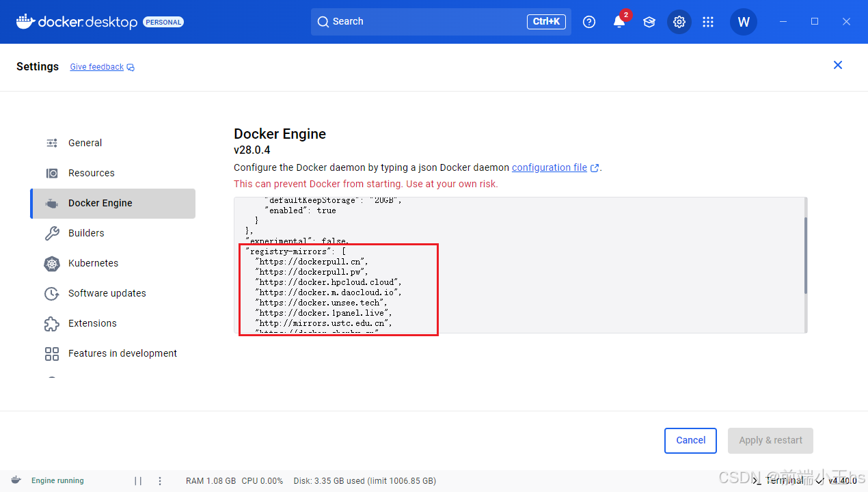
Task: Select the General settings tab
Action: coord(113,143)
